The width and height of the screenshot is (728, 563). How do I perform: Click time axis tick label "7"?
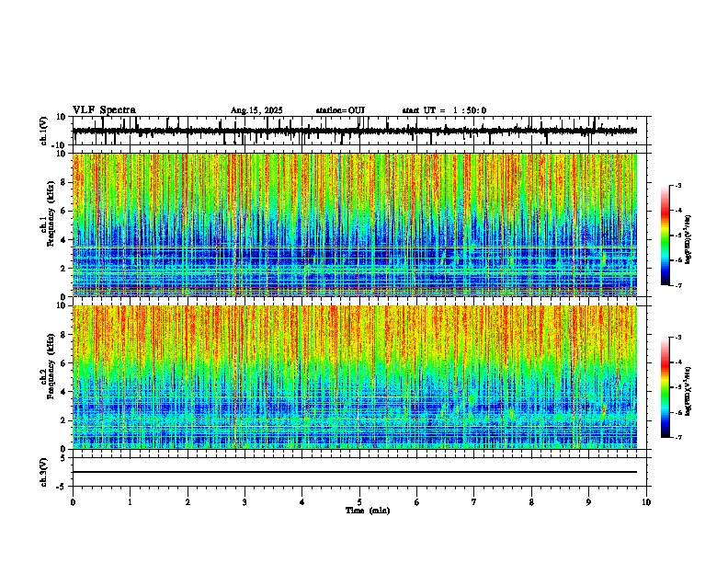[x=474, y=502]
